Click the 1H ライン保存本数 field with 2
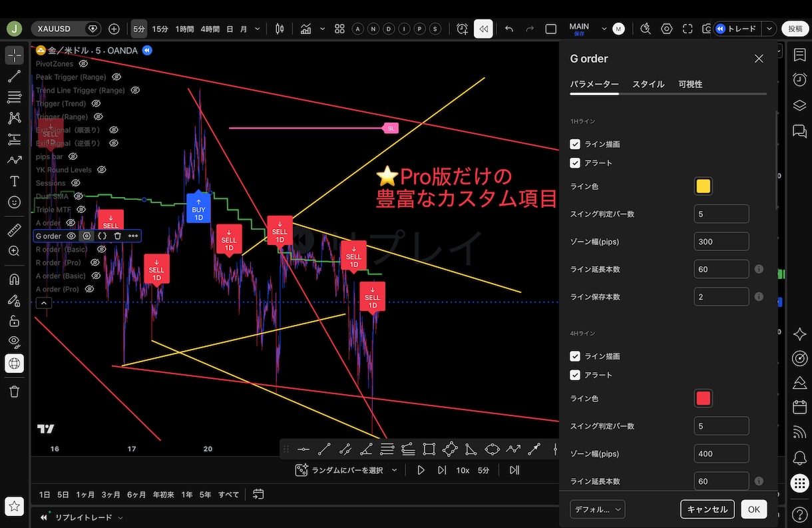812x528 pixels. [721, 297]
